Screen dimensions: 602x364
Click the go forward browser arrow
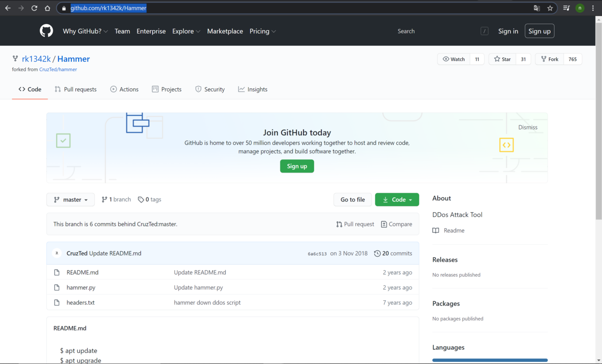pos(21,8)
